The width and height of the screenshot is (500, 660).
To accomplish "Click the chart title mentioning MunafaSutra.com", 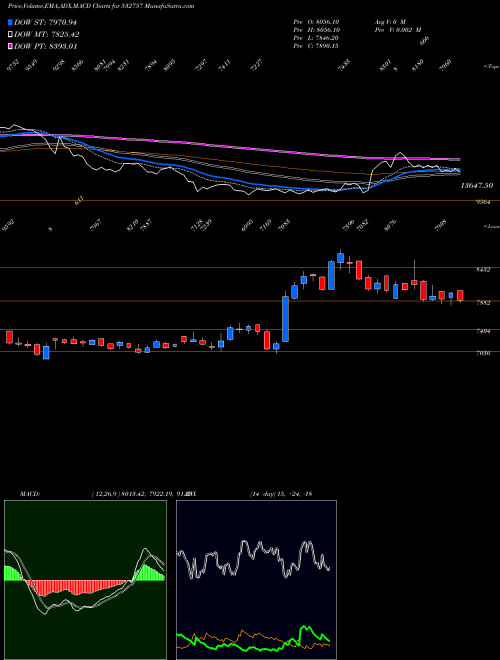I will point(101,7).
